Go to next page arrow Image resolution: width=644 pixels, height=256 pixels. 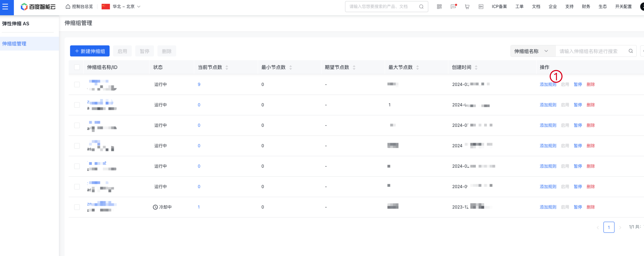point(620,228)
